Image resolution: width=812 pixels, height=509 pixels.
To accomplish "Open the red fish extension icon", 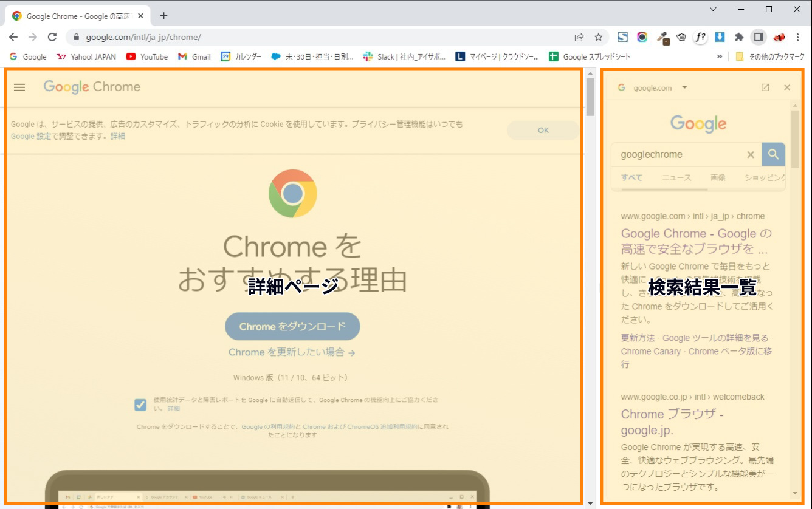I will pyautogui.click(x=779, y=37).
